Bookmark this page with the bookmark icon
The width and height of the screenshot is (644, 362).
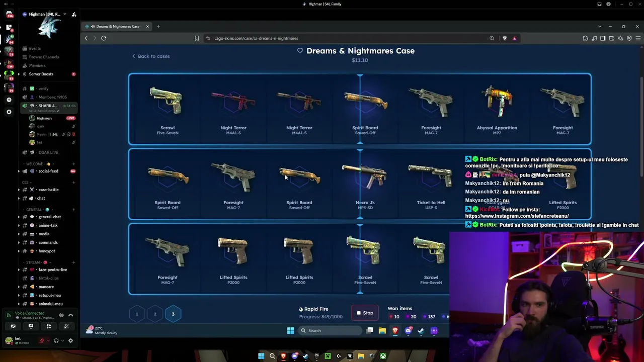click(197, 38)
